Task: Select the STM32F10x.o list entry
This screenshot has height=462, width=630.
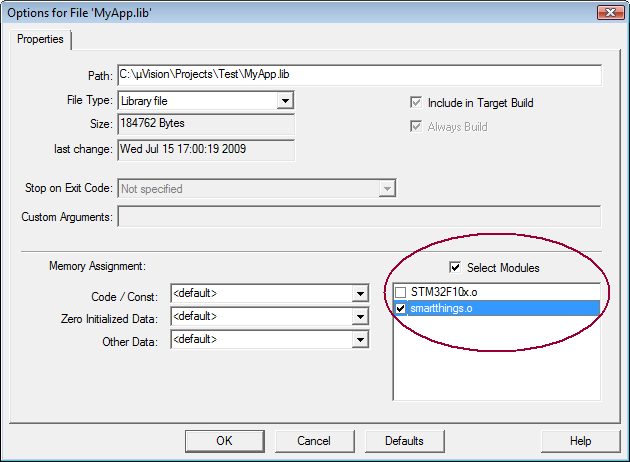Action: tap(445, 292)
